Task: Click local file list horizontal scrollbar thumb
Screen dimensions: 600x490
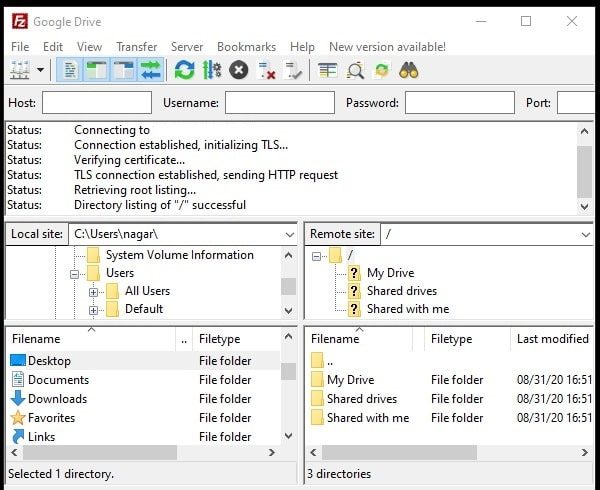Action: tap(100, 453)
